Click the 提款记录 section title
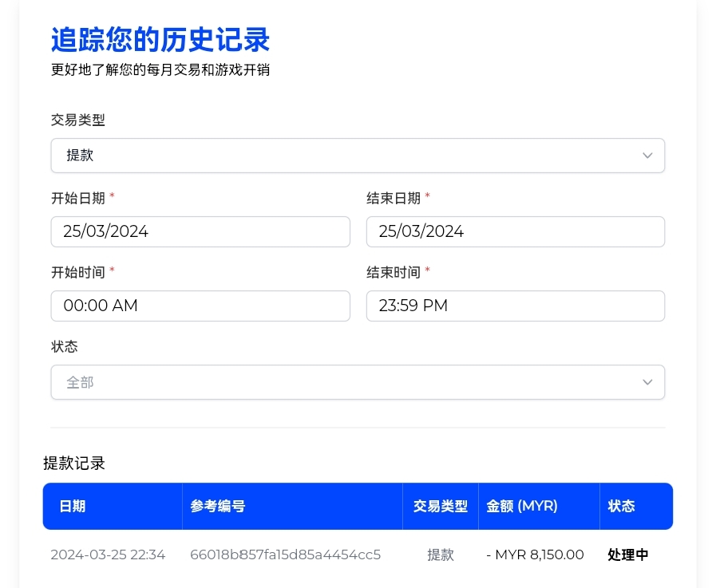This screenshot has width=720, height=588. coord(74,464)
